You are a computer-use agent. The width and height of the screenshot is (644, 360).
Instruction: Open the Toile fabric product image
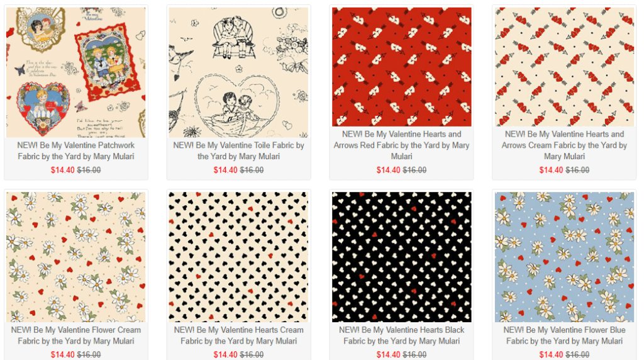[238, 72]
